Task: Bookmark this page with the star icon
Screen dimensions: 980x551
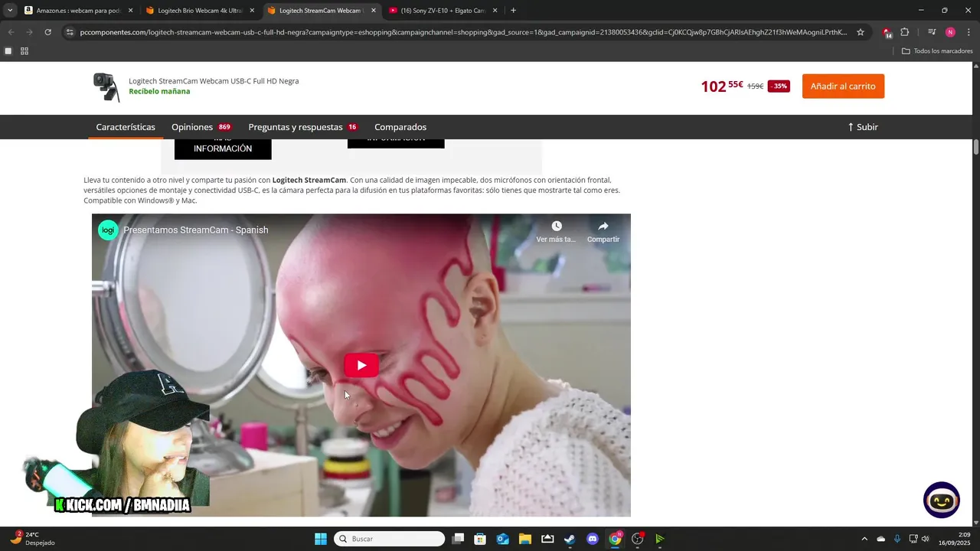Action: click(x=861, y=32)
